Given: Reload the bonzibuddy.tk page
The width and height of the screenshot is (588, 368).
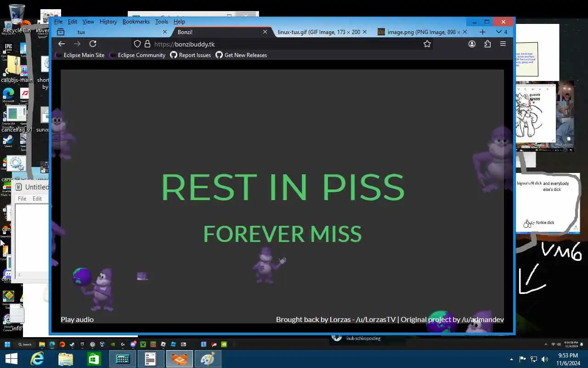Looking at the screenshot, I should 93,44.
